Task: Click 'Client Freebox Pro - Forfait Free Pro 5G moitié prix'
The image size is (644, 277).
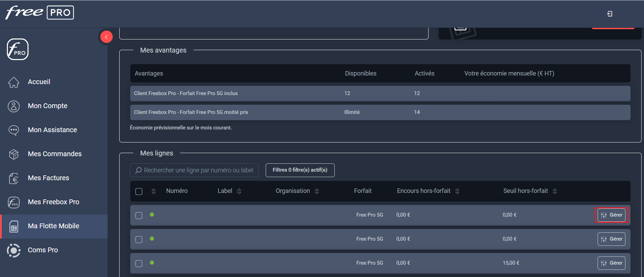Action: pyautogui.click(x=191, y=112)
